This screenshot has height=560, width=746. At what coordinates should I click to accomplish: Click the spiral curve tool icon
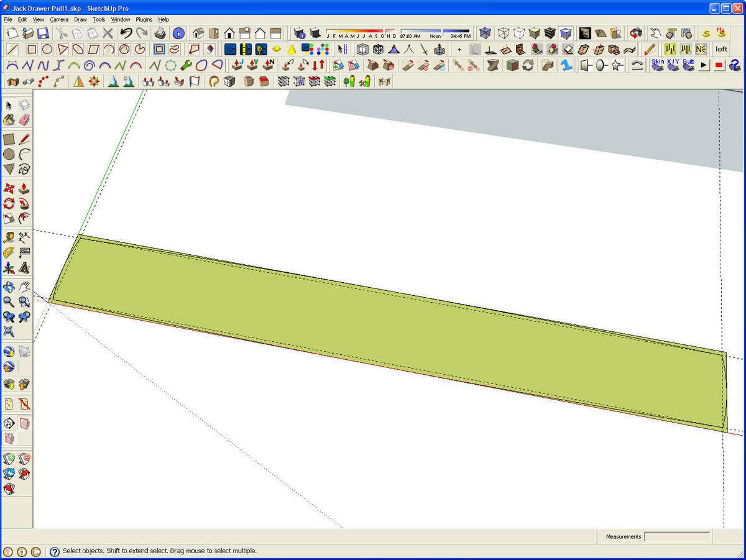[90, 65]
